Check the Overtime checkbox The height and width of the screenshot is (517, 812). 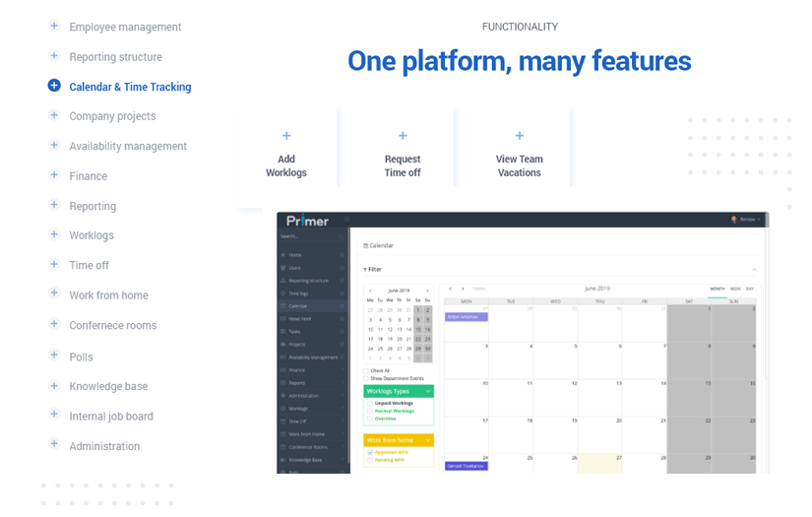tap(370, 419)
